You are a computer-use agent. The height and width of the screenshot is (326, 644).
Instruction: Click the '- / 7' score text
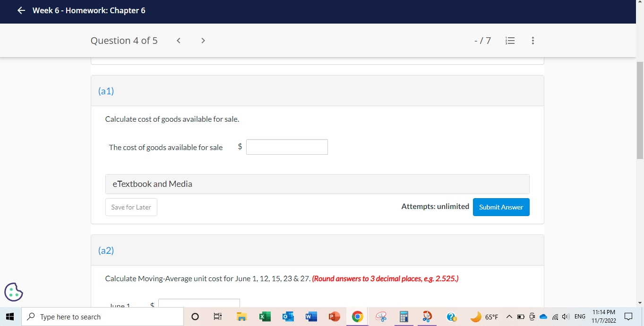[482, 41]
